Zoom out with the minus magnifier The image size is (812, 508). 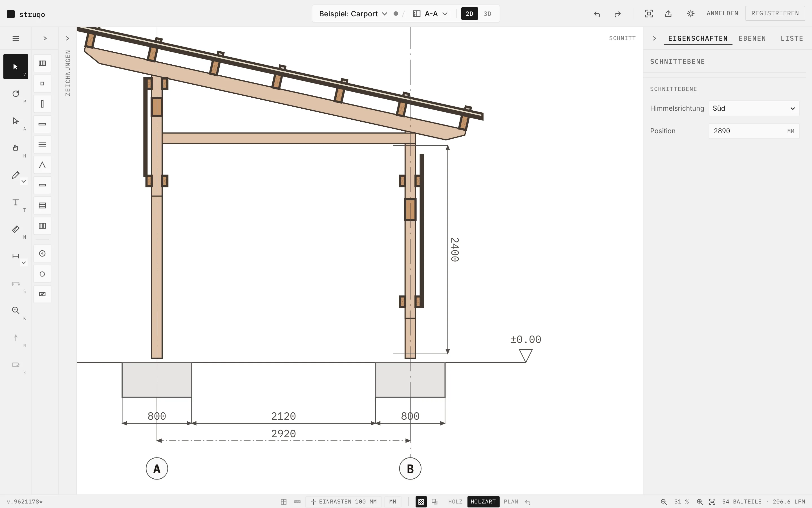click(x=664, y=502)
